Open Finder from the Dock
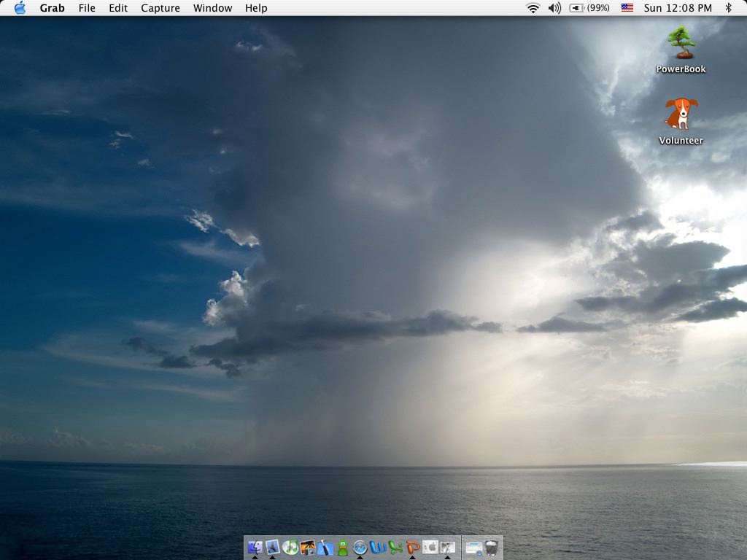Viewport: 747px width, 560px height. [x=255, y=547]
